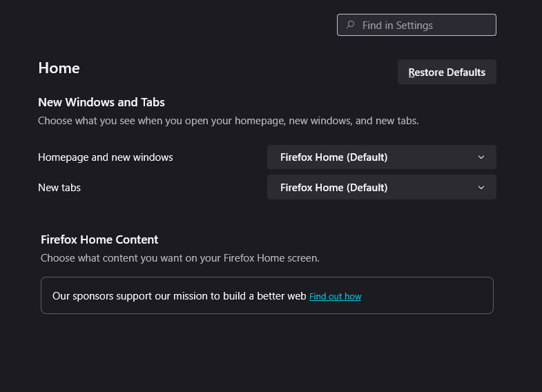The height and width of the screenshot is (392, 542).
Task: Follow the Find out how link
Action: coord(335,297)
